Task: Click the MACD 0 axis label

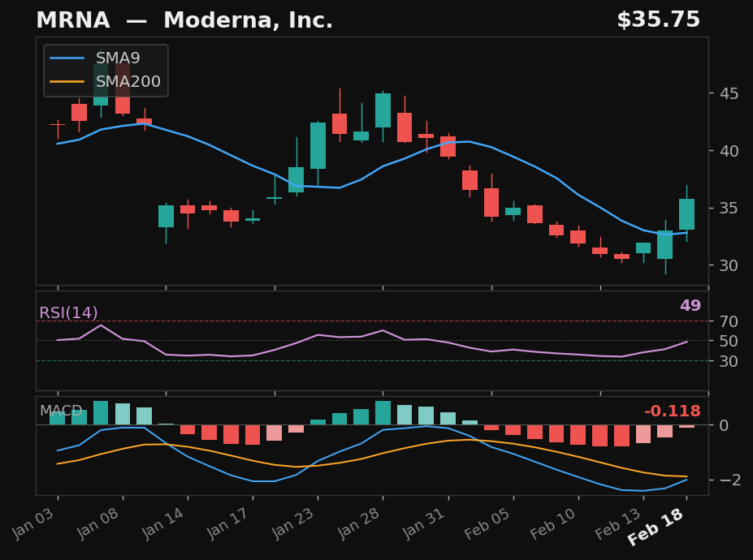Action: (725, 425)
